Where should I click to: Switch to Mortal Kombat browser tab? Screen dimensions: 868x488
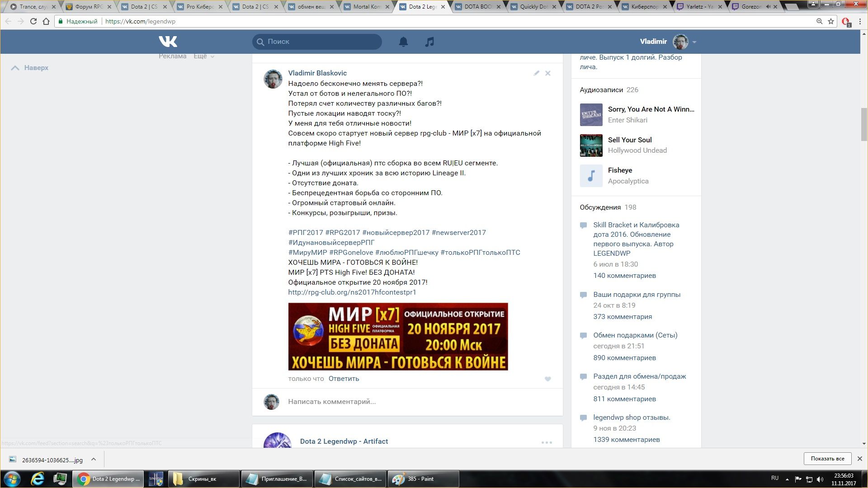point(367,7)
